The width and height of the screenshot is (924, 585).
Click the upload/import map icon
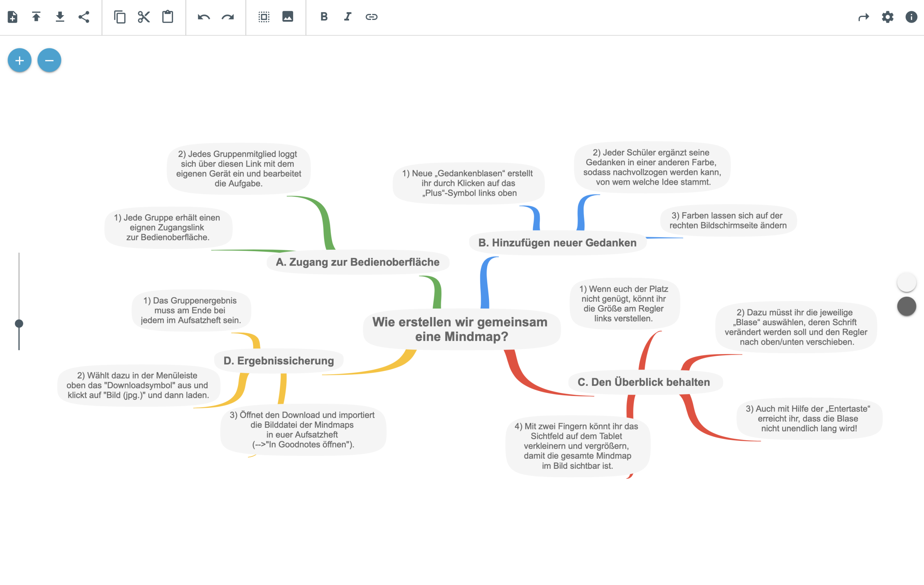pos(36,17)
